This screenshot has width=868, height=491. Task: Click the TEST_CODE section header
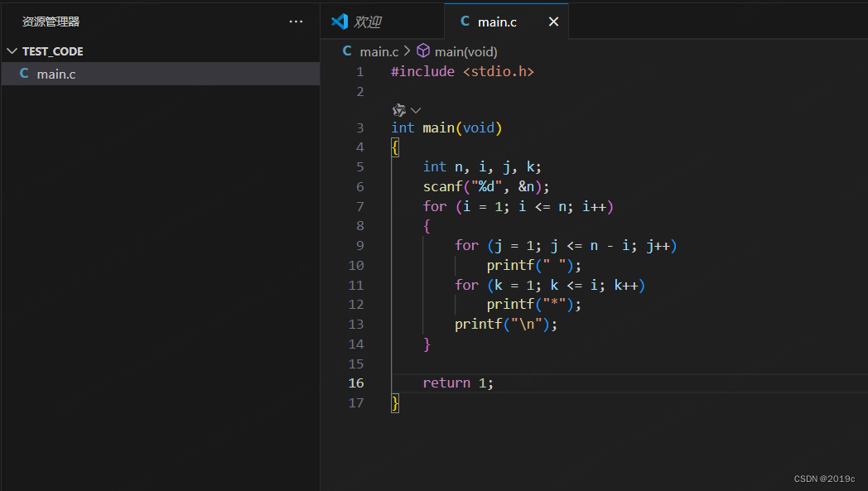[52, 51]
